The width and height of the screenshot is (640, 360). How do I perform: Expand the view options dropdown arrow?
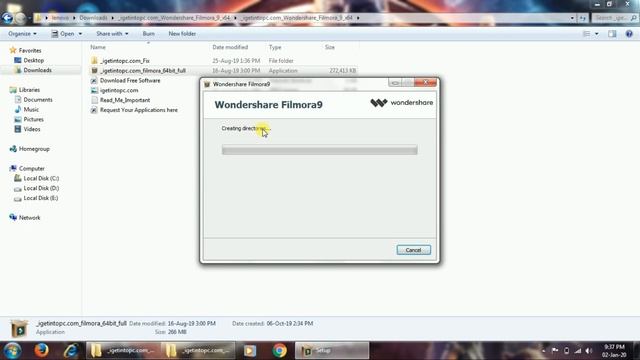[x=597, y=34]
